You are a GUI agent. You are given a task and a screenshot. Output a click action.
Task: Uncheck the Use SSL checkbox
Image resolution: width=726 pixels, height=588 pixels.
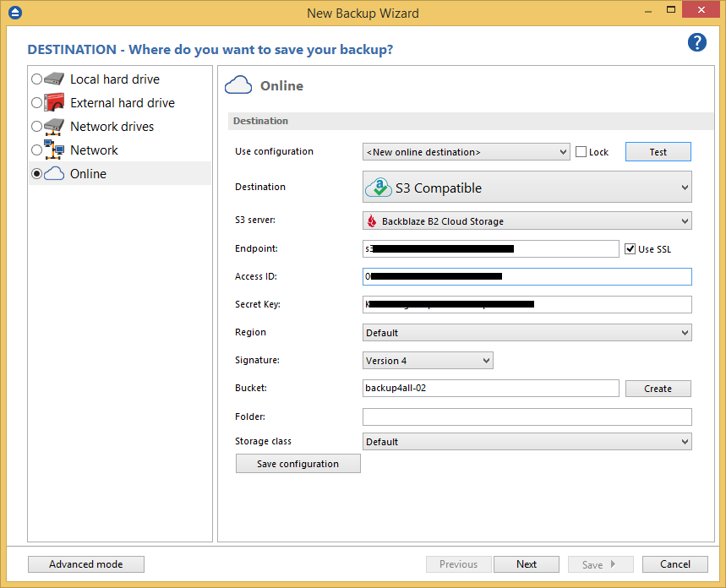(x=630, y=249)
